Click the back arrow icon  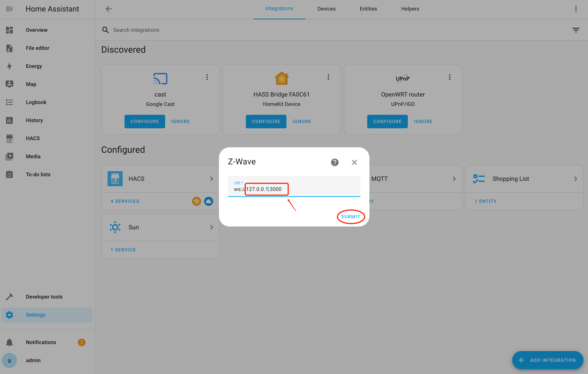(x=109, y=9)
